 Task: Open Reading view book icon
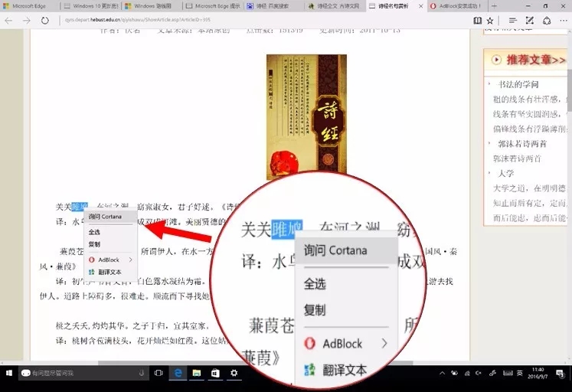[x=477, y=21]
